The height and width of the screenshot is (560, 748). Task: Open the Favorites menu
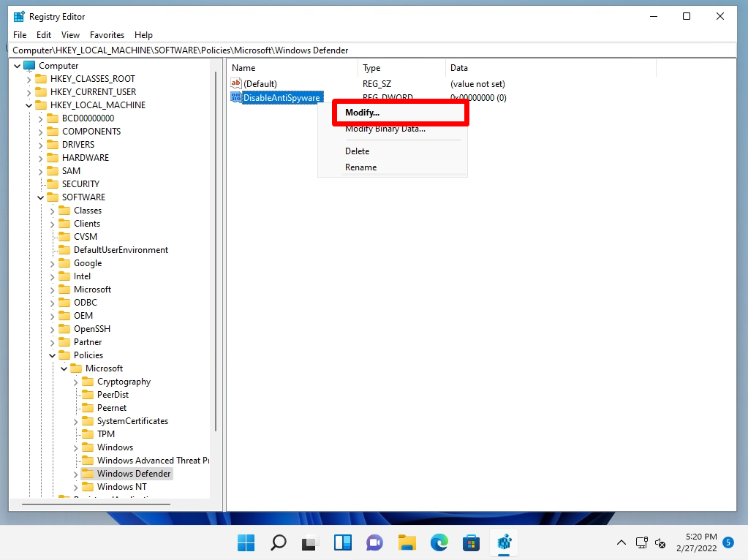pos(107,35)
